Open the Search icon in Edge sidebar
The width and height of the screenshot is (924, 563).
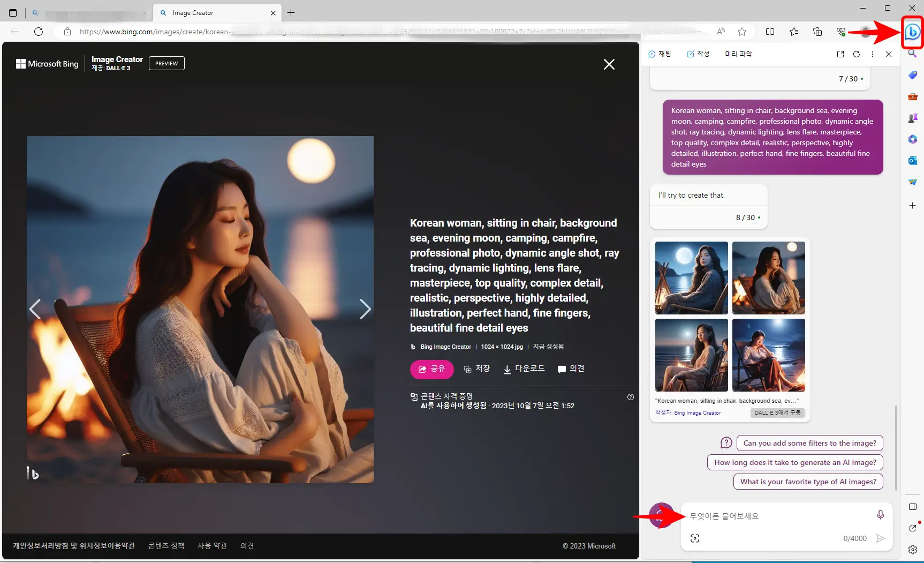[913, 54]
